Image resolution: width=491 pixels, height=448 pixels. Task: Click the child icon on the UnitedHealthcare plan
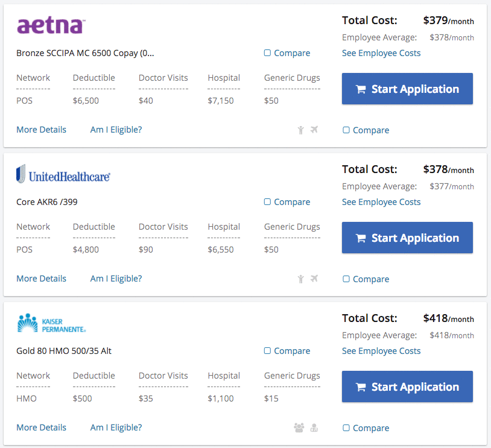(301, 279)
